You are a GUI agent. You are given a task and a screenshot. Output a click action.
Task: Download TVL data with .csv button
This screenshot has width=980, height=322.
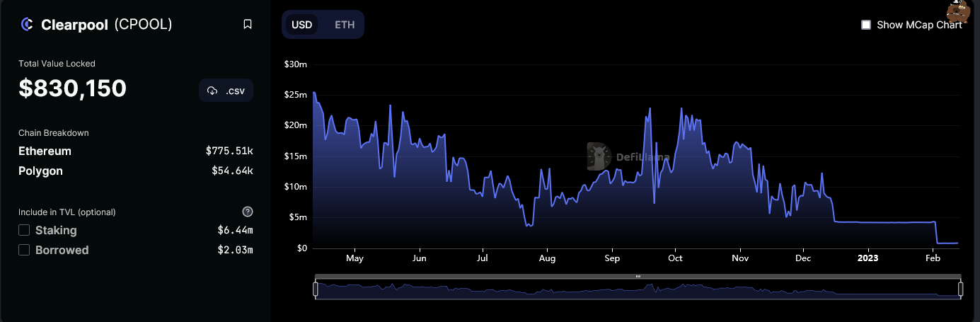pos(226,91)
